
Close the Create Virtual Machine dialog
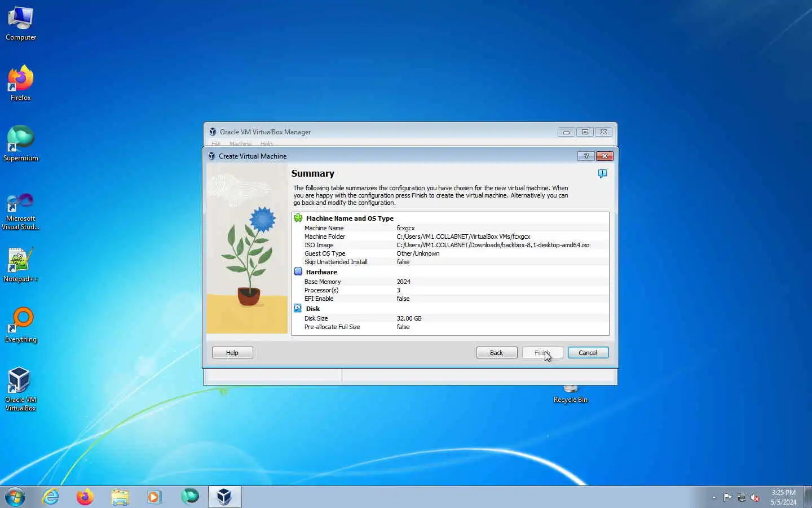[x=604, y=156]
